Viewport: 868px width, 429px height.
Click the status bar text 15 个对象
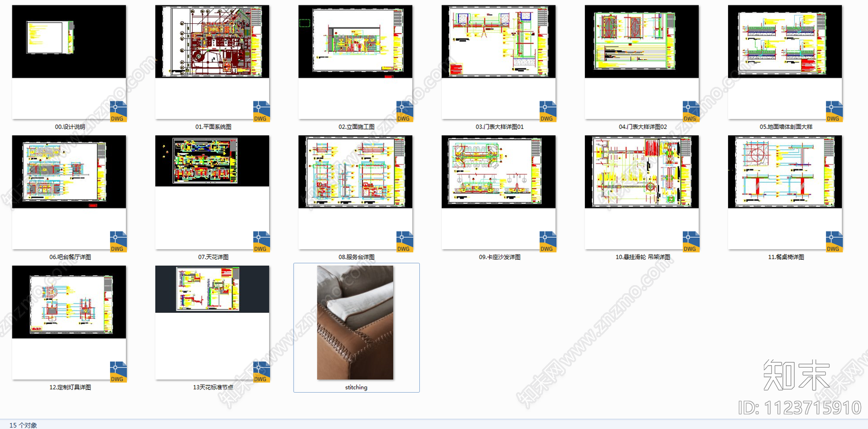click(23, 425)
